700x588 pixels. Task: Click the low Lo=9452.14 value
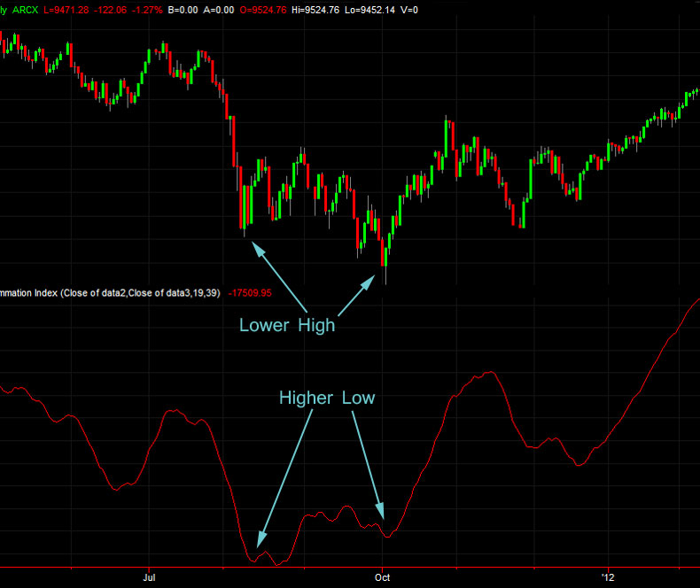tap(369, 10)
